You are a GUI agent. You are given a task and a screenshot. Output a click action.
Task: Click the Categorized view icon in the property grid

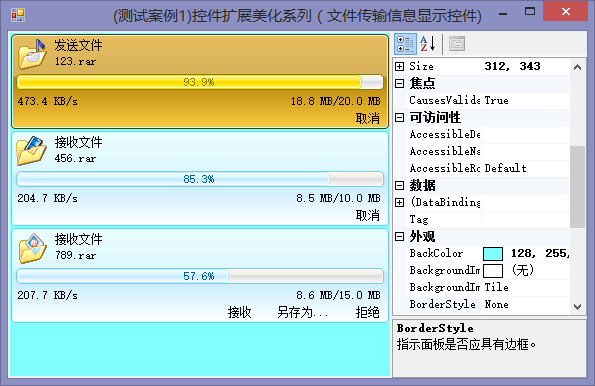click(x=405, y=44)
